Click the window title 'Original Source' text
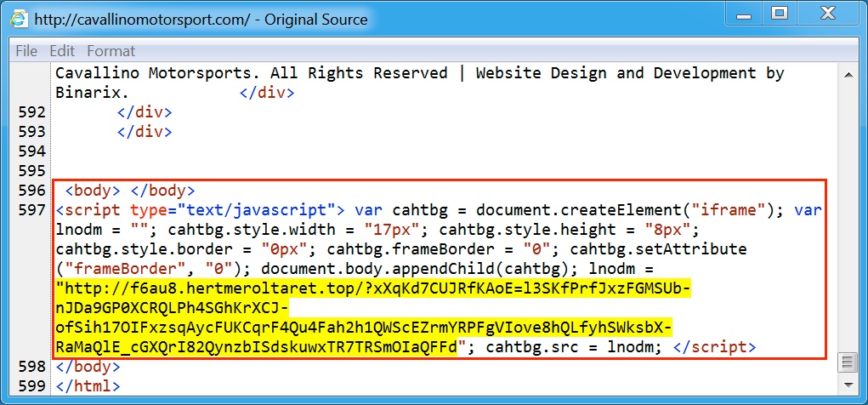 pyautogui.click(x=315, y=20)
